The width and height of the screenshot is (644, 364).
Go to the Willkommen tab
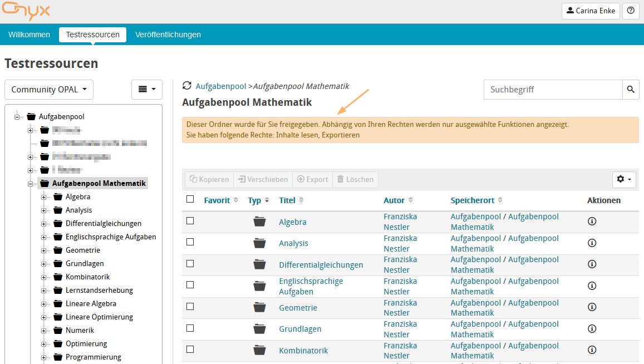pos(29,35)
